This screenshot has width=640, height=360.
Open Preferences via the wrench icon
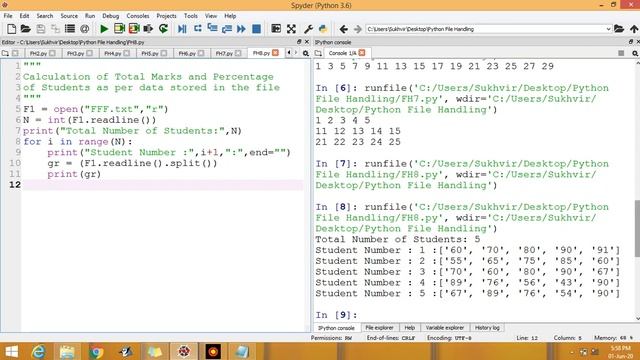click(x=309, y=29)
